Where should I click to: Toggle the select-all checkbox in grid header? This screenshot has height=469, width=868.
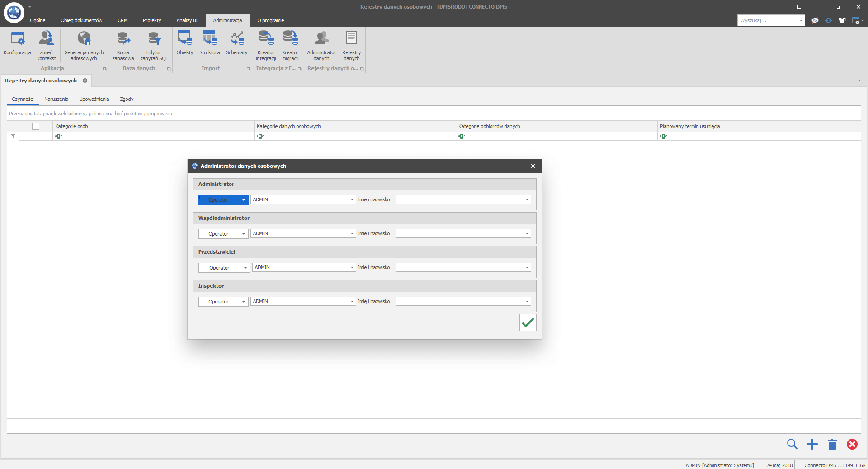coord(36,126)
